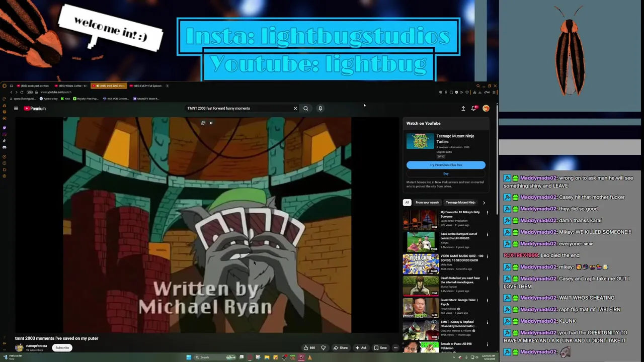Clear the YouTube search box text
The width and height of the screenshot is (644, 362).
tap(295, 108)
